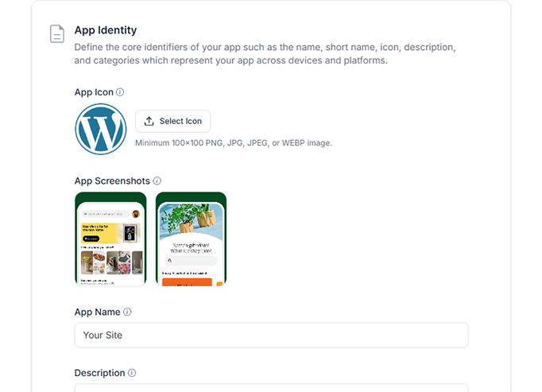Open the App Screenshots info tooltip icon

(x=157, y=181)
